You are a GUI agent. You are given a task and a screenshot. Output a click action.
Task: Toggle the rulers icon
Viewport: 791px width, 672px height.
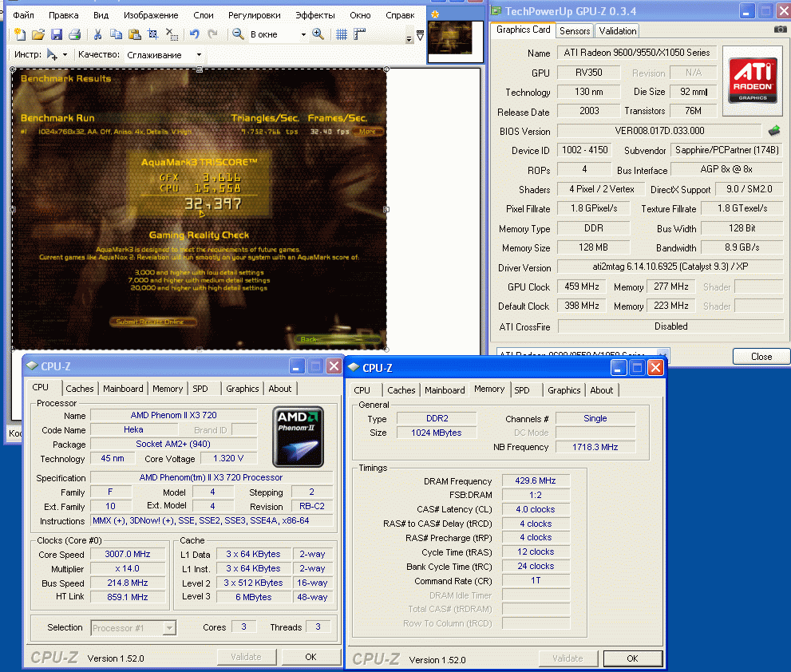tap(359, 34)
